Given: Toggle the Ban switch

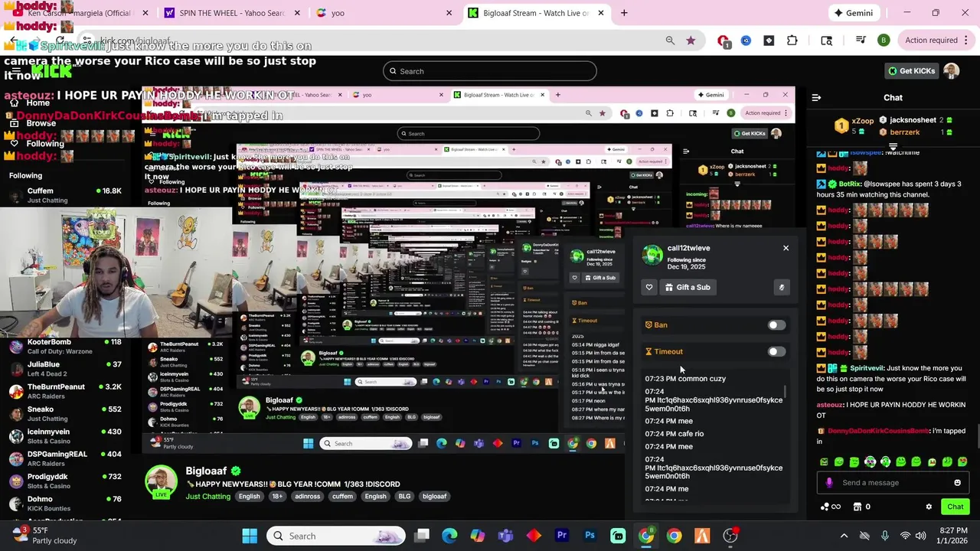Looking at the screenshot, I should click(x=776, y=325).
